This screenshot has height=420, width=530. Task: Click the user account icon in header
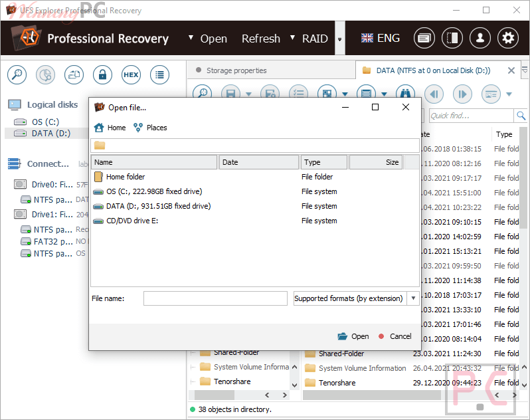coord(480,38)
